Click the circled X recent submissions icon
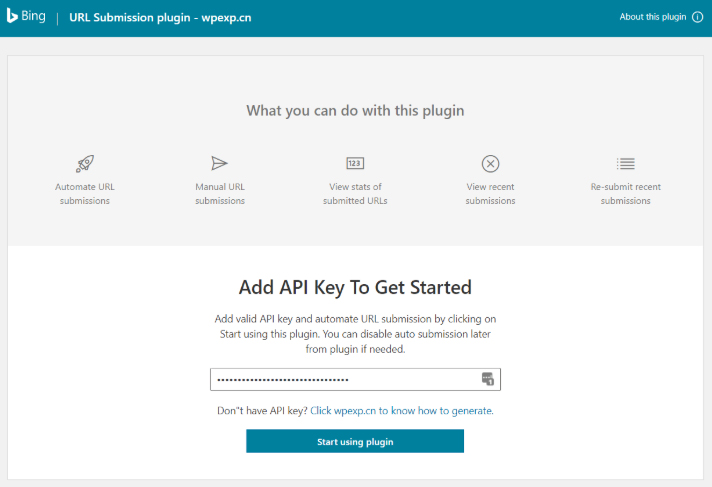The width and height of the screenshot is (712, 487). click(x=490, y=164)
